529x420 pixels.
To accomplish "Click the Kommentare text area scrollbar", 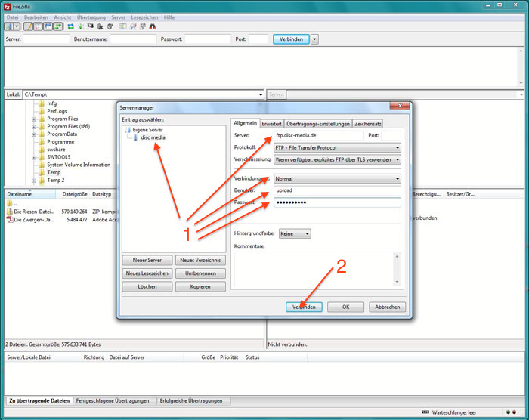I will [x=397, y=269].
